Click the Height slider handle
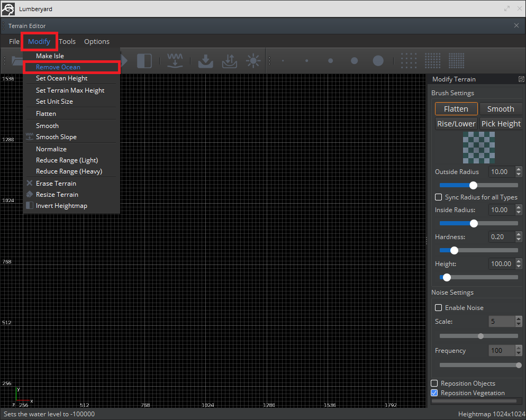The width and height of the screenshot is (526, 420). 447,278
